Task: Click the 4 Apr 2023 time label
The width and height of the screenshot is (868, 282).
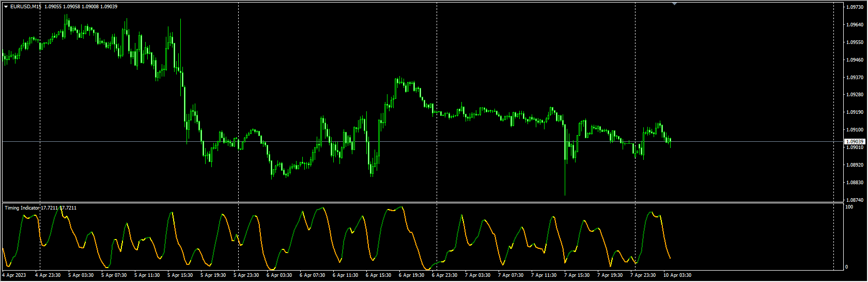Action: point(14,275)
